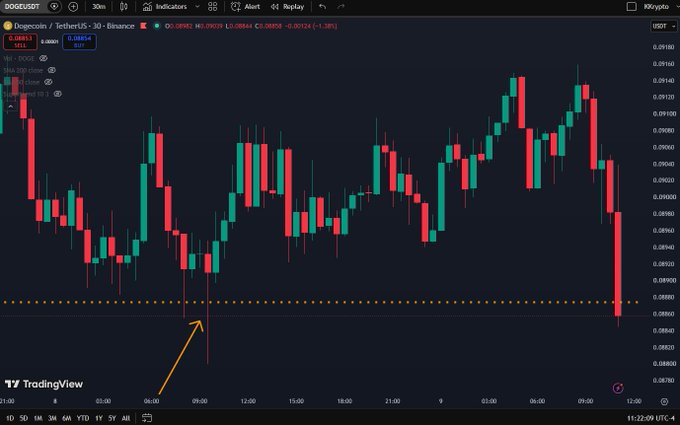Collapse the indicator legend with chevron

pyautogui.click(x=10, y=106)
